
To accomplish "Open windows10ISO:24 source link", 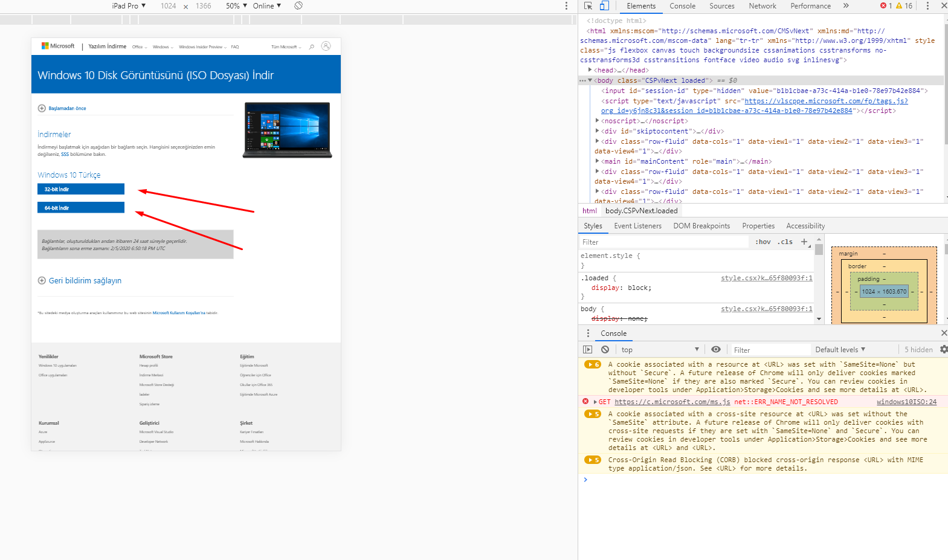I will click(906, 402).
